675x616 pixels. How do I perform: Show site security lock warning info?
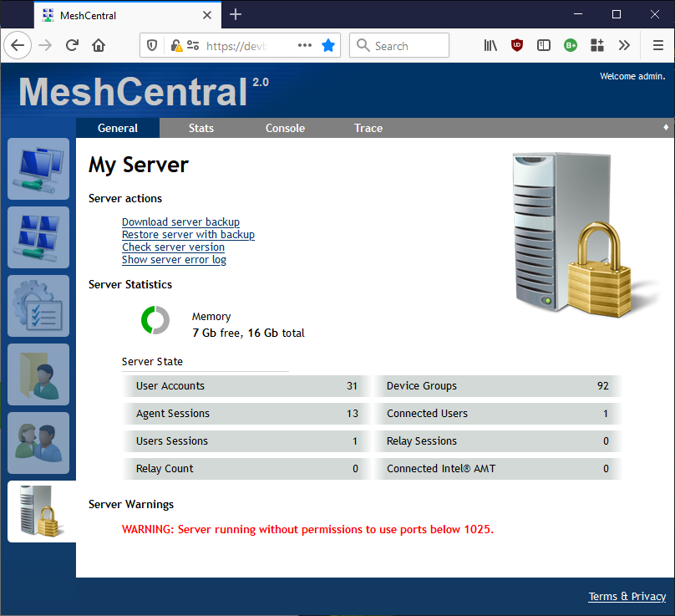pos(176,45)
